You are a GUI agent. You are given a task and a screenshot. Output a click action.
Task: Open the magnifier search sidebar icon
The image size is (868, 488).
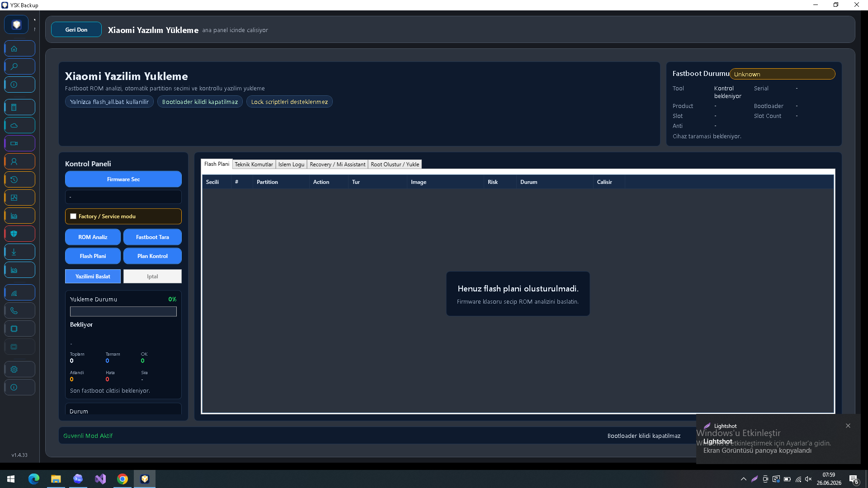(x=20, y=66)
